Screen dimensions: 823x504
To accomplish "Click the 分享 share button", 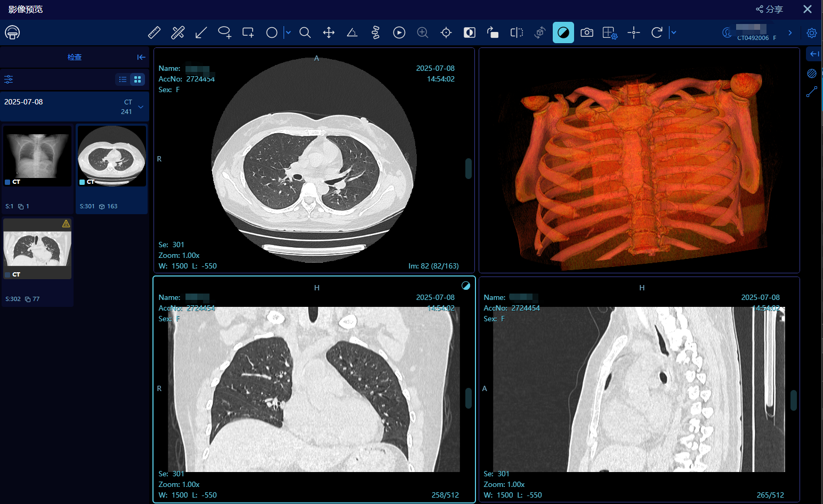I will point(769,9).
